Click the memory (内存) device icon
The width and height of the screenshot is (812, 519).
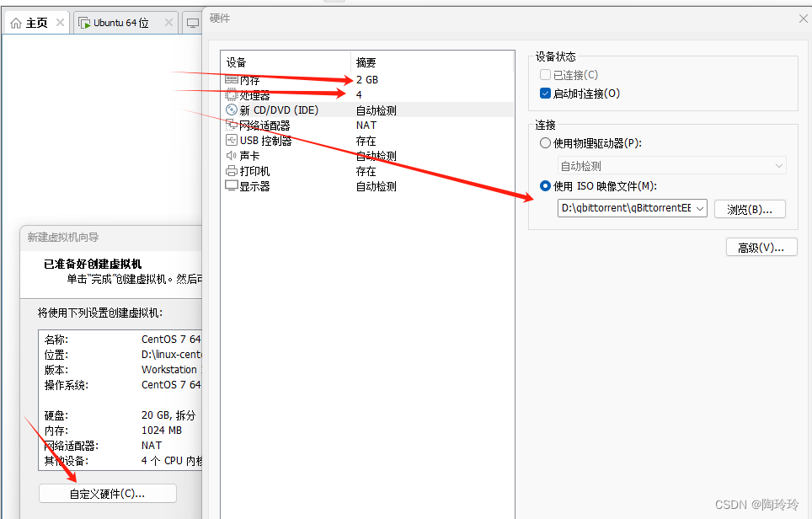232,80
